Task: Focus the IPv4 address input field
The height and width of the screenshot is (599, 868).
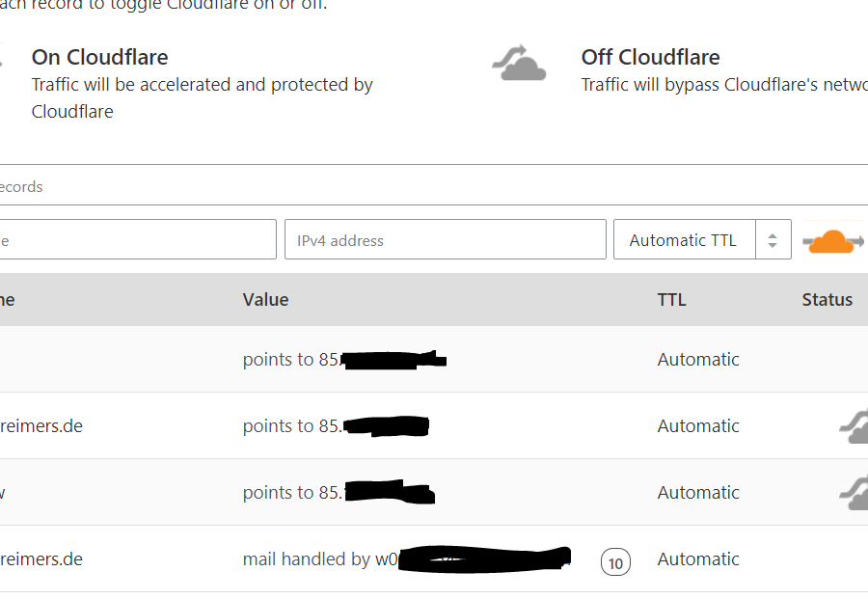Action: (x=445, y=240)
